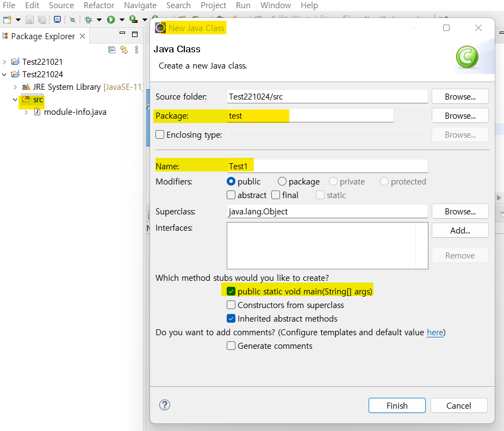504x431 pixels.
Task: Open the Package Explorer view menu dots
Action: click(136, 50)
